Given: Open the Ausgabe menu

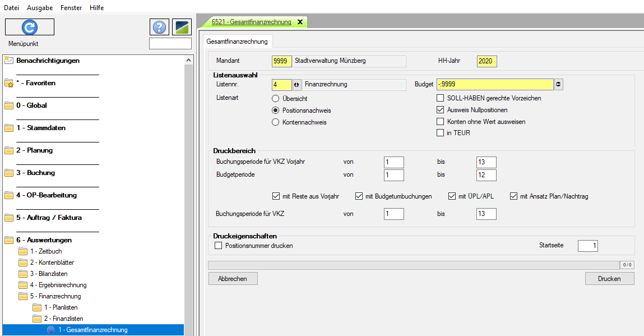Looking at the screenshot, I should click(39, 8).
